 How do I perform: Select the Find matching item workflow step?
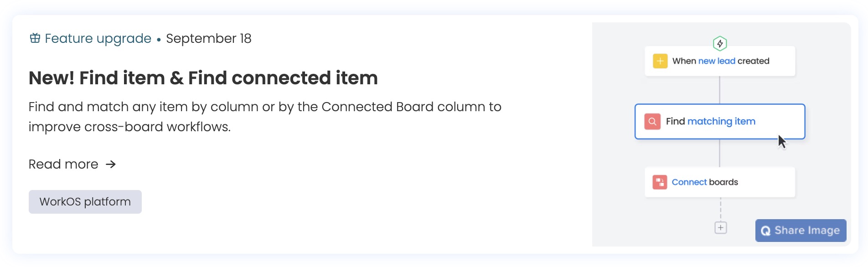(x=719, y=121)
